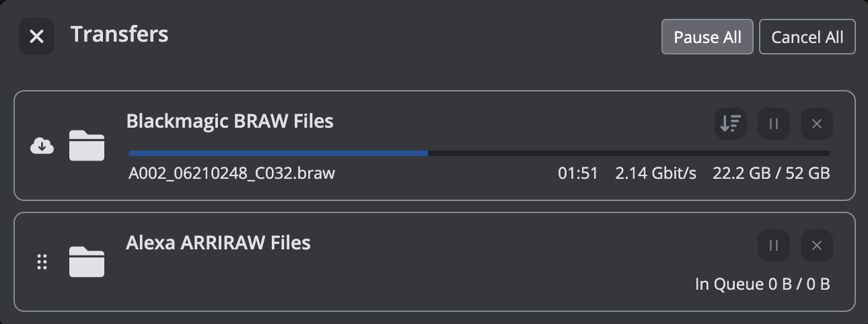
Task: Click the filename A002_06210248_C032.braw
Action: (231, 173)
